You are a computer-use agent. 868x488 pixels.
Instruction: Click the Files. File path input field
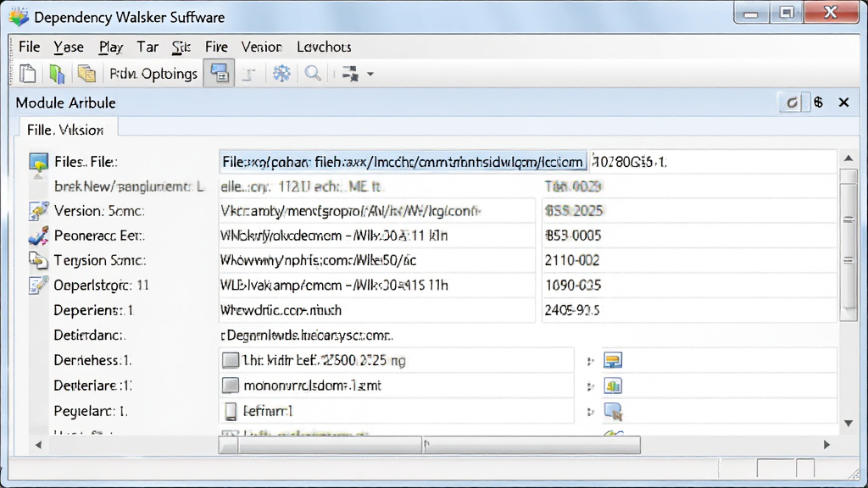point(403,162)
